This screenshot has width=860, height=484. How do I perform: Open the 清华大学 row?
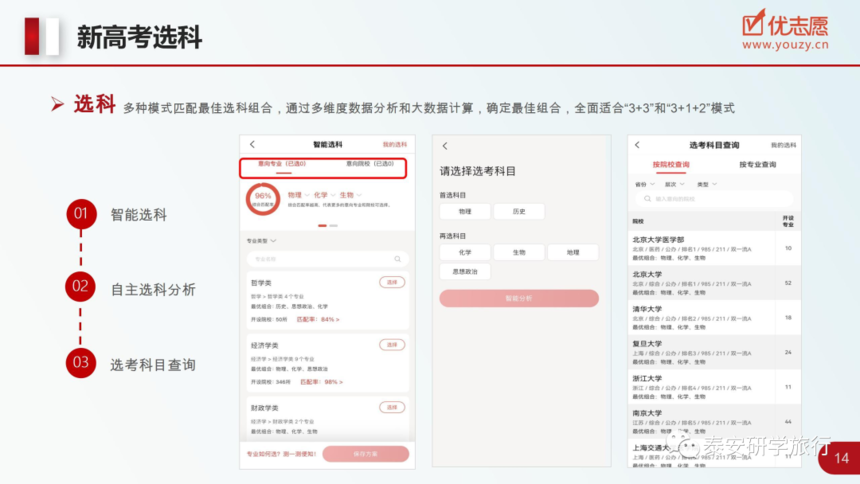(x=714, y=318)
